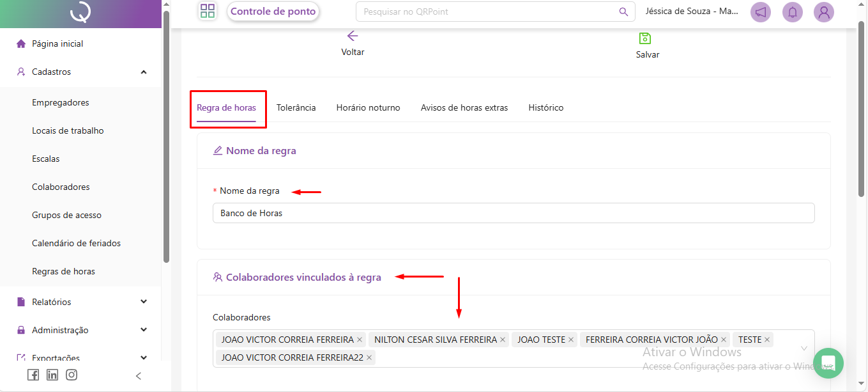Collapse the Cadastros menu section
The width and height of the screenshot is (868, 392).
[144, 72]
